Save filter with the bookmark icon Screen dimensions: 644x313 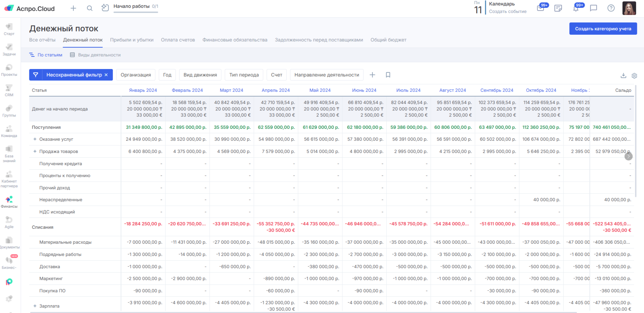388,75
